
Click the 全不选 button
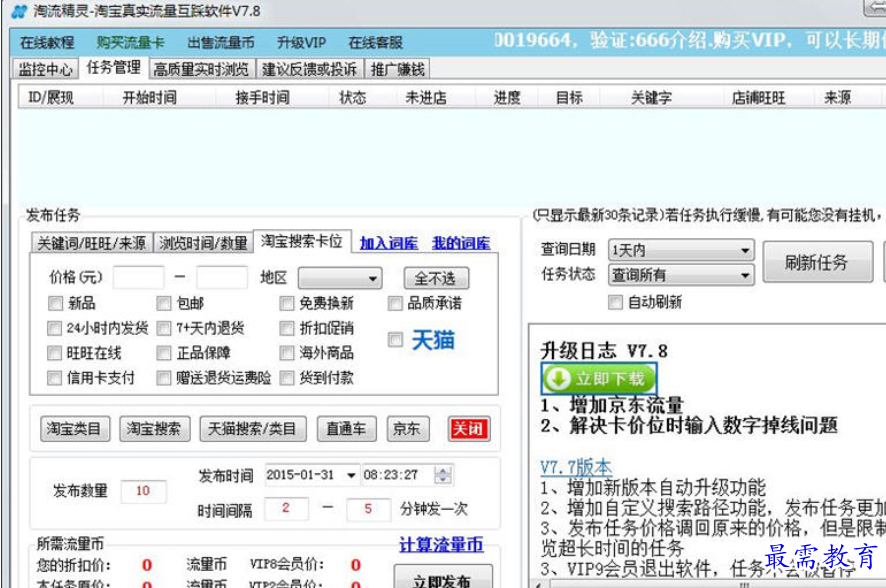tap(436, 278)
